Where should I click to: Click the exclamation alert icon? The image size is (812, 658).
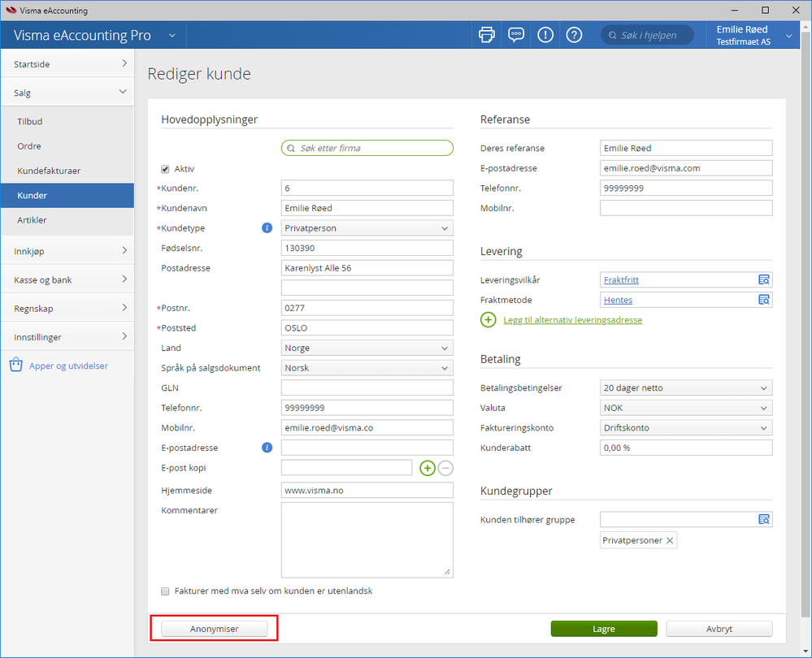[x=545, y=35]
